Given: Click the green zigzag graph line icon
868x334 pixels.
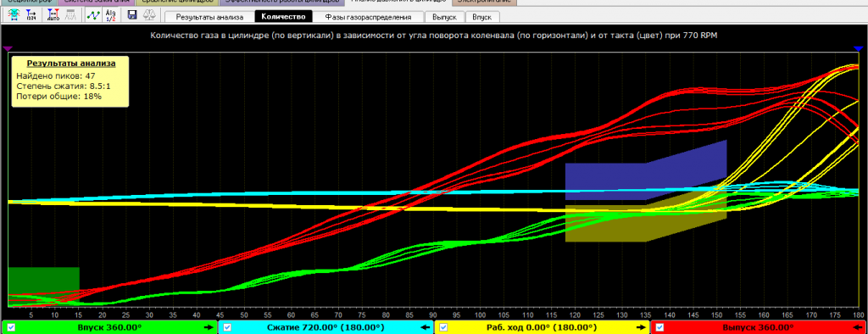Looking at the screenshot, I should click(x=93, y=15).
